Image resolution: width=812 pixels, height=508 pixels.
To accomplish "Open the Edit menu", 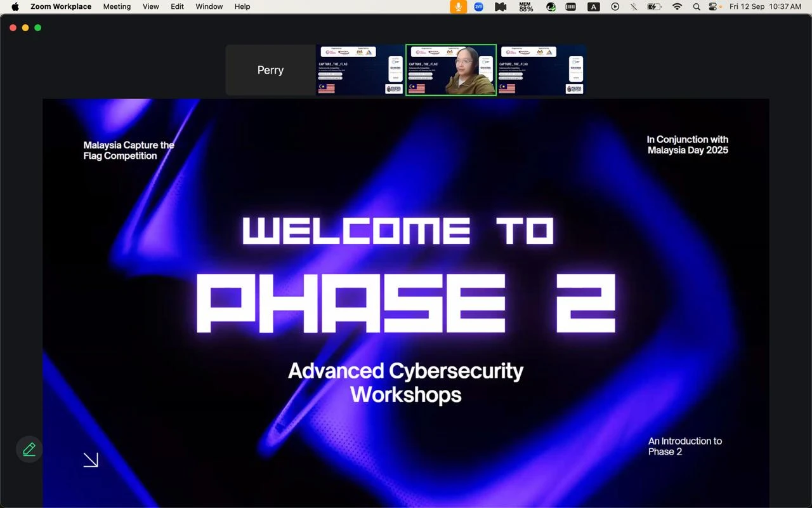I will pyautogui.click(x=178, y=7).
